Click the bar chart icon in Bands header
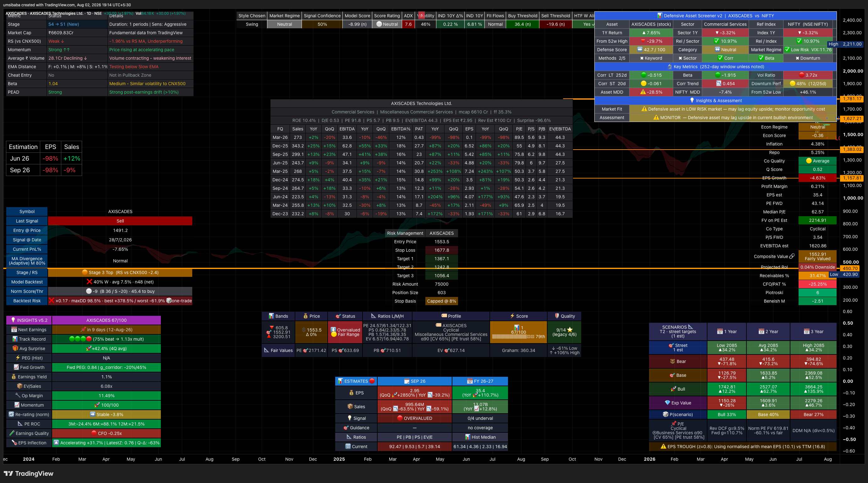The height and width of the screenshot is (483, 868). coord(271,316)
